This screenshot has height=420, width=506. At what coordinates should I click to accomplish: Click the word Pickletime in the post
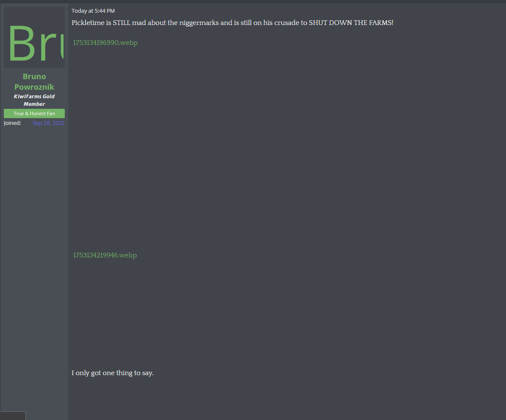click(x=88, y=22)
